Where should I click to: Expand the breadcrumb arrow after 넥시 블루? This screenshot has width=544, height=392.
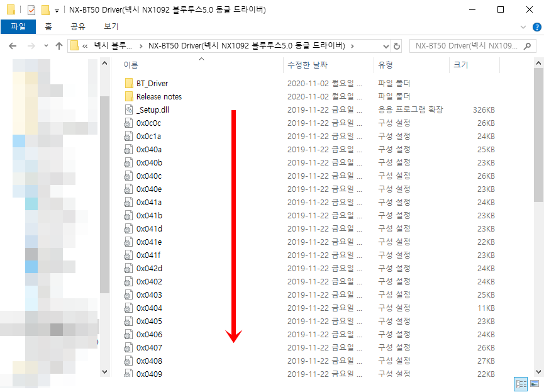[x=141, y=46]
